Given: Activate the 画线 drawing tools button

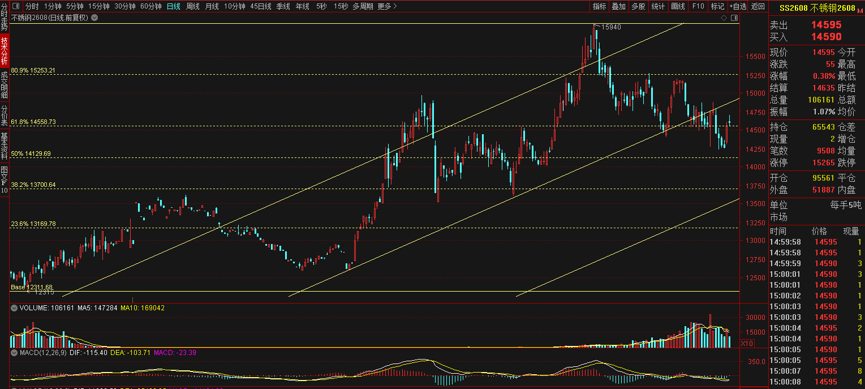Looking at the screenshot, I should (x=678, y=7).
